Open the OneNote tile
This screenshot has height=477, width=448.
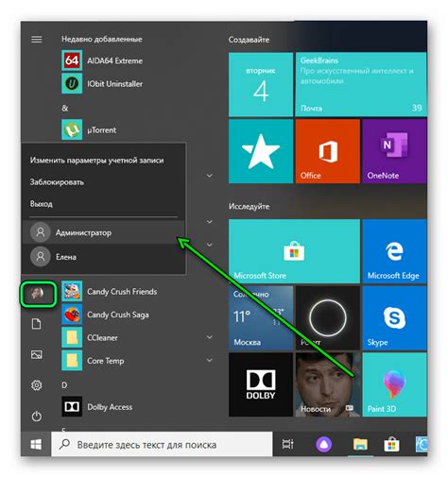pos(394,151)
